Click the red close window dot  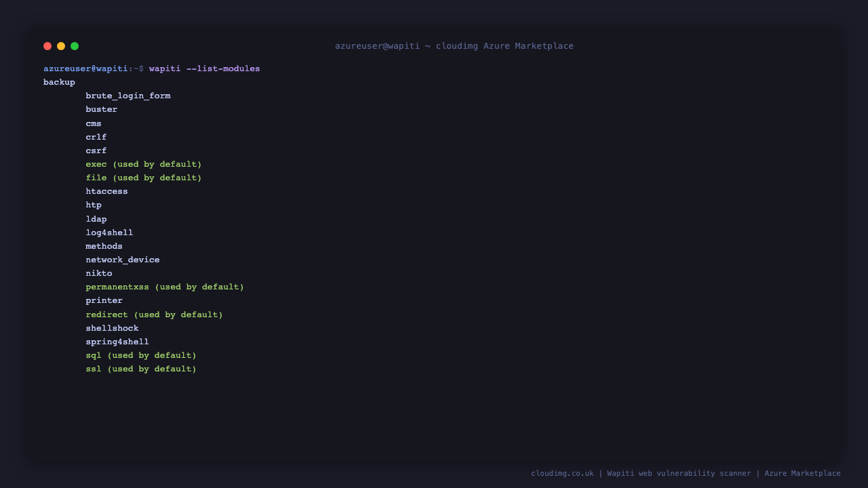47,46
